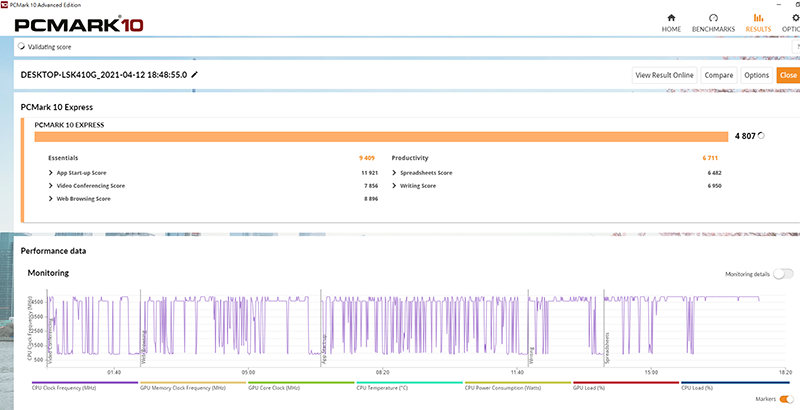The height and width of the screenshot is (410, 800).
Task: Click the overall score 4 807
Action: 745,136
